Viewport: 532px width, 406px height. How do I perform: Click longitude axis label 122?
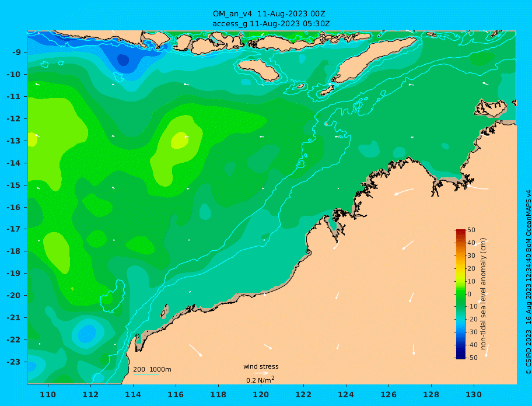click(303, 394)
